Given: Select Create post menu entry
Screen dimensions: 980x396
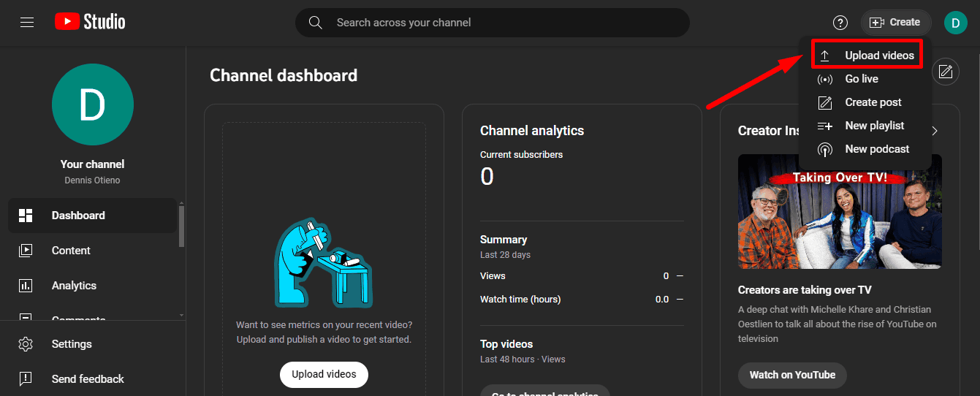Looking at the screenshot, I should click(x=873, y=102).
